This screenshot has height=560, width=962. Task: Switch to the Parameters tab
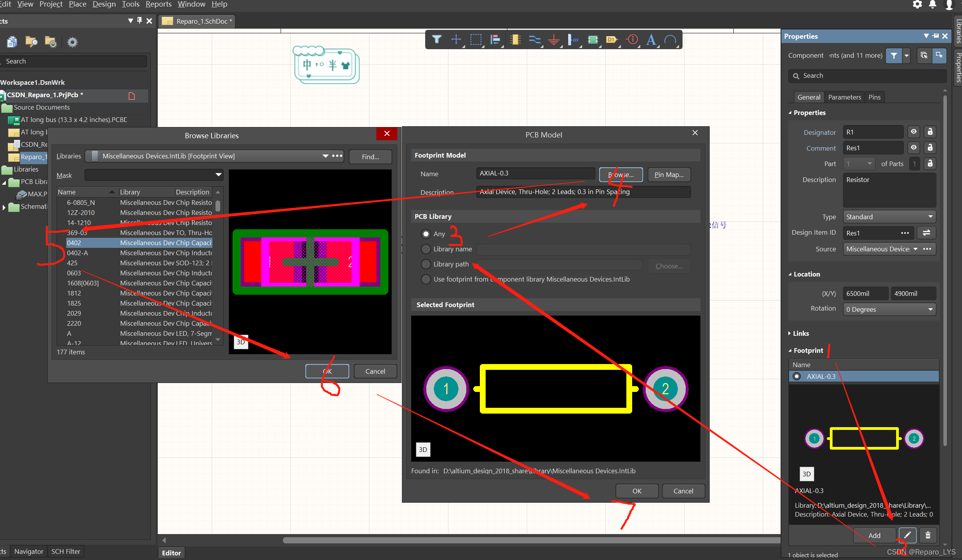844,97
